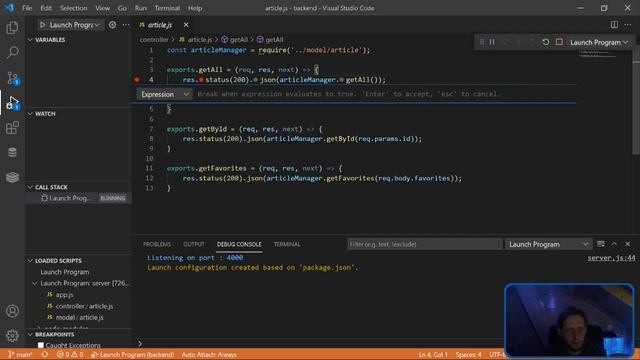Viewport: 640px width, 360px height.
Task: Toggle the Caught Exceptions checkbox
Action: click(x=41, y=345)
